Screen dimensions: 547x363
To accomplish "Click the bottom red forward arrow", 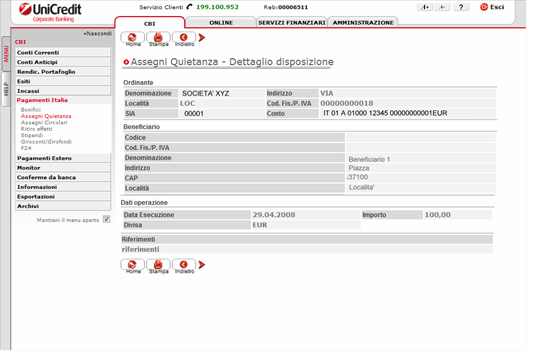I will pos(202,265).
